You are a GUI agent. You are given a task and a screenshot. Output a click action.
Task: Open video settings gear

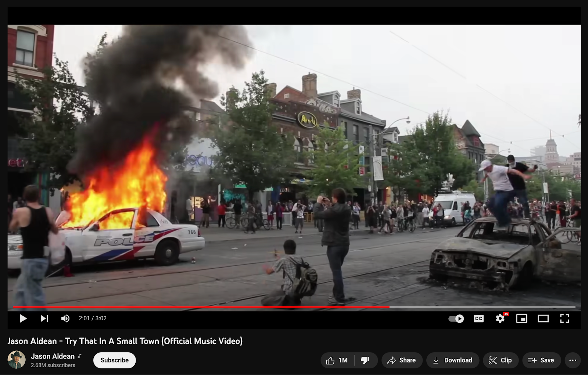[x=500, y=318]
